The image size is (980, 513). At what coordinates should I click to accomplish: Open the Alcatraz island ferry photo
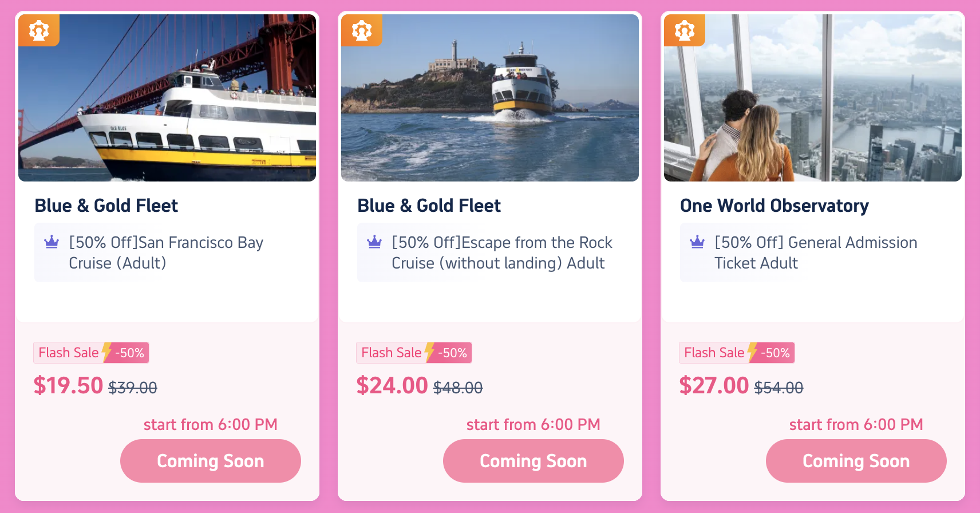pyautogui.click(x=490, y=98)
